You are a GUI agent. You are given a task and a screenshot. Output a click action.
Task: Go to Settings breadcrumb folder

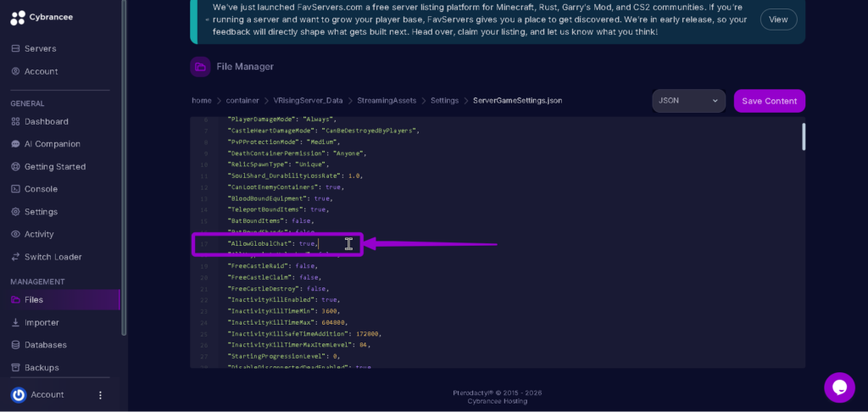[x=444, y=101]
